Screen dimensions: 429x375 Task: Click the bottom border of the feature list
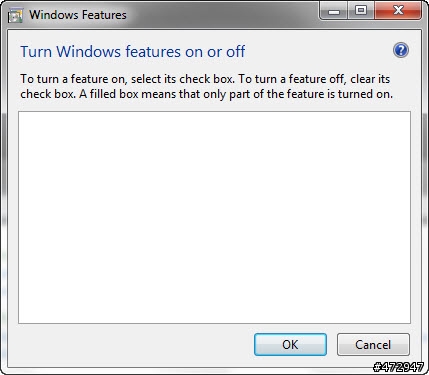[214, 323]
